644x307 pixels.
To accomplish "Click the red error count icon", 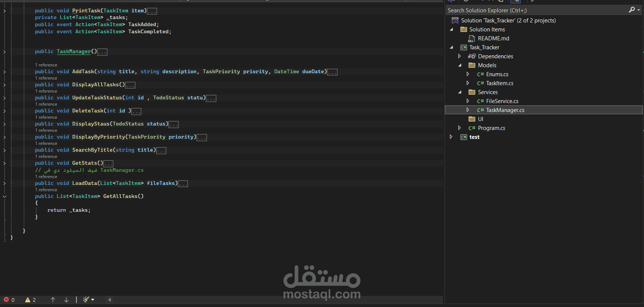I will pos(6,300).
